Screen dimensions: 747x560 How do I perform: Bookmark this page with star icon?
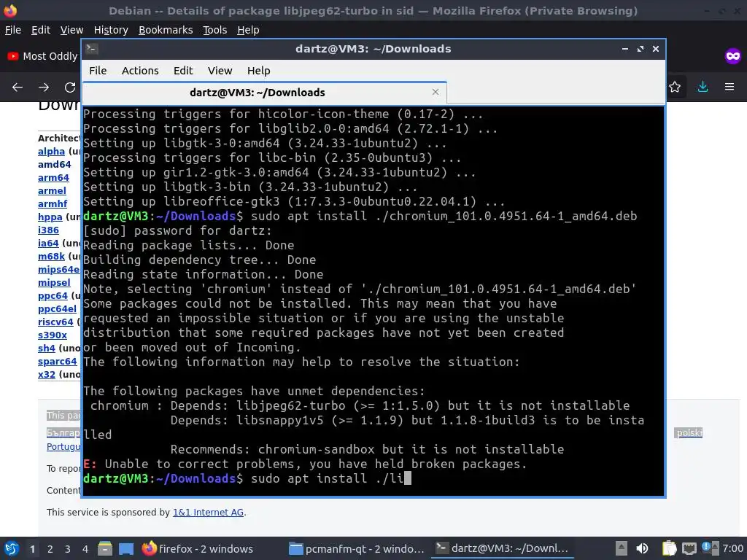(x=675, y=87)
